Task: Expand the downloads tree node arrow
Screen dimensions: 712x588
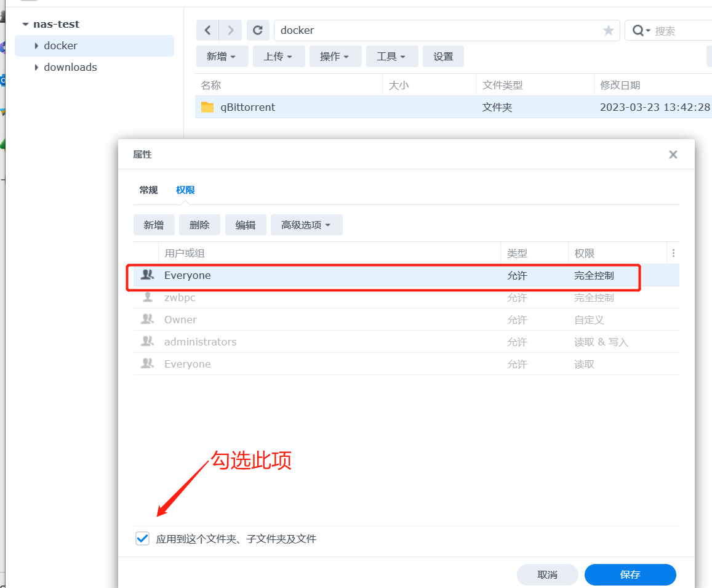Action: pos(36,67)
